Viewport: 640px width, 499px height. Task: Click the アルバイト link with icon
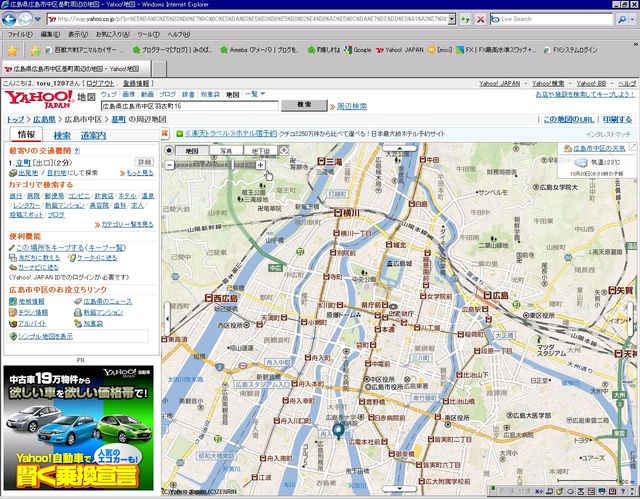32,324
